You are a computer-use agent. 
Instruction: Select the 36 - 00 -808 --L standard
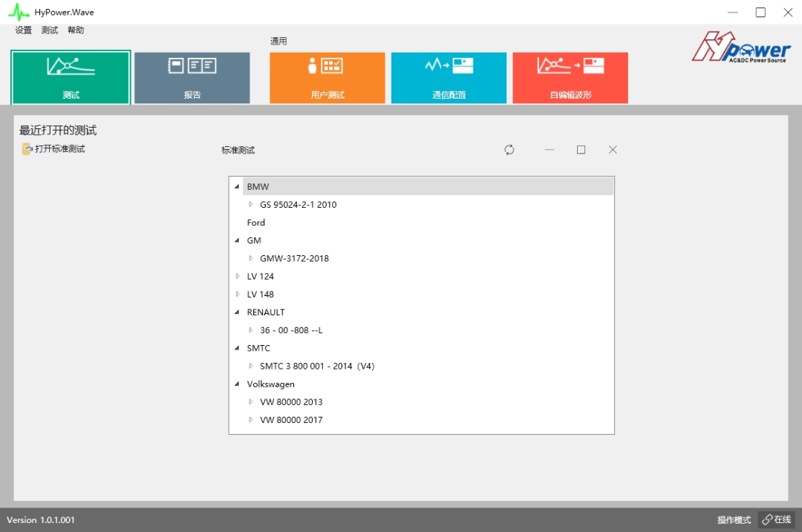[x=291, y=329]
